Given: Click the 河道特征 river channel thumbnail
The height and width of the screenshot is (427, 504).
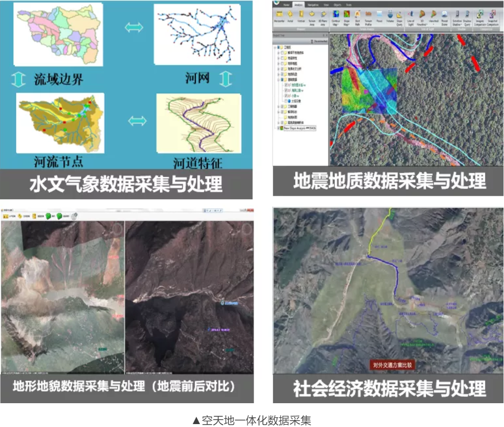Looking at the screenshot, I should [x=199, y=123].
